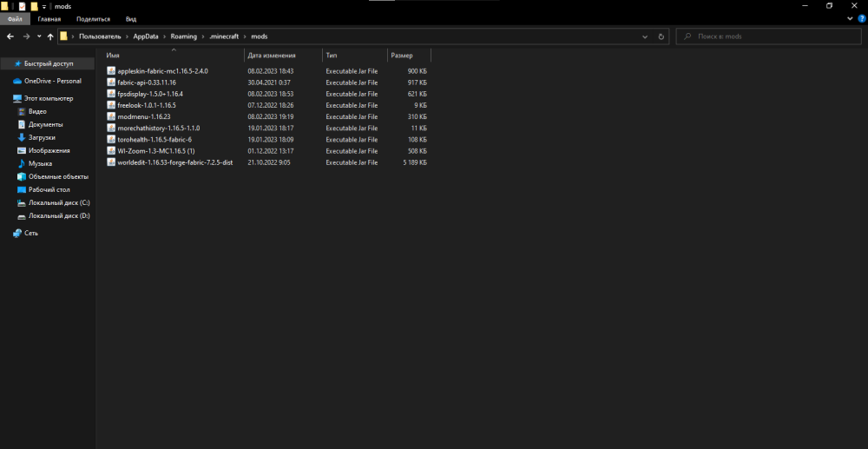This screenshot has width=868, height=449.
Task: Open Объемные объекты in sidebar
Action: pos(58,176)
